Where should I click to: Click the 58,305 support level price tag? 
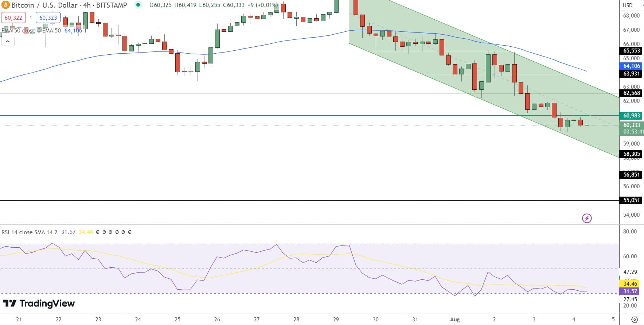point(631,154)
